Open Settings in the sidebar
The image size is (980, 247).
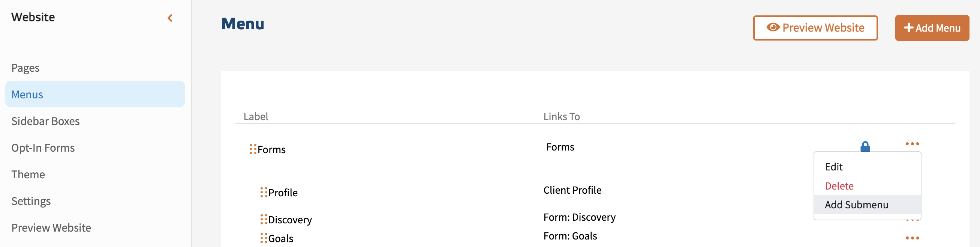click(x=31, y=201)
